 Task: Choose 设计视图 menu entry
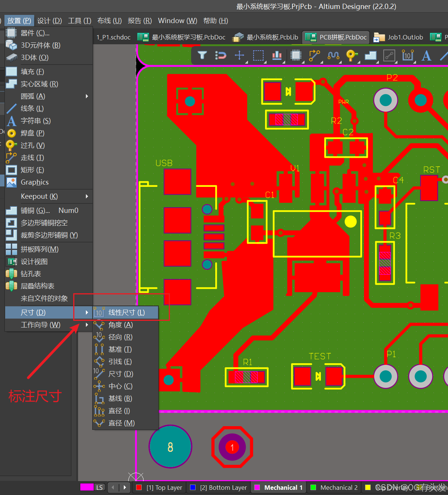pos(49,262)
